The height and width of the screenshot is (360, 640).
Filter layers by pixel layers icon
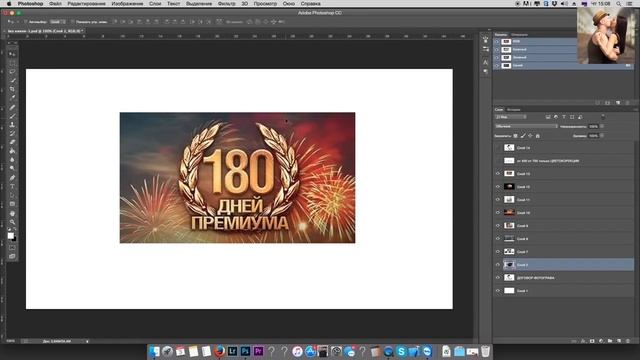[548, 117]
